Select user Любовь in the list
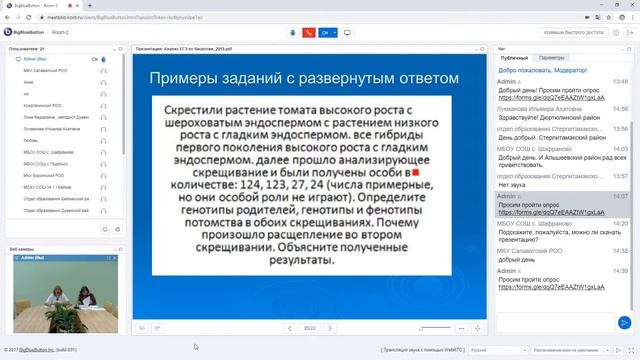Viewport: 640px width, 360px height. point(31,140)
